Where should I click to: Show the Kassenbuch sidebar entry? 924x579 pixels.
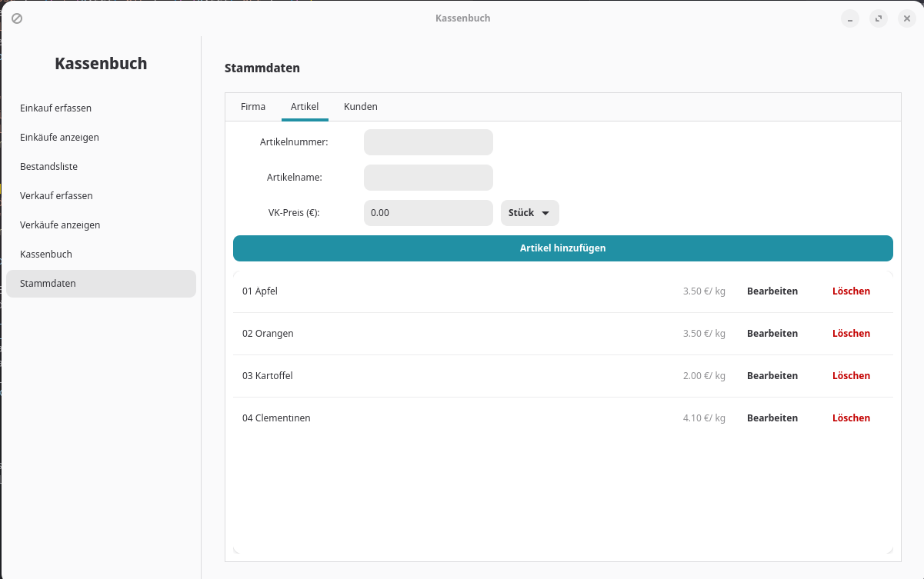pos(46,255)
